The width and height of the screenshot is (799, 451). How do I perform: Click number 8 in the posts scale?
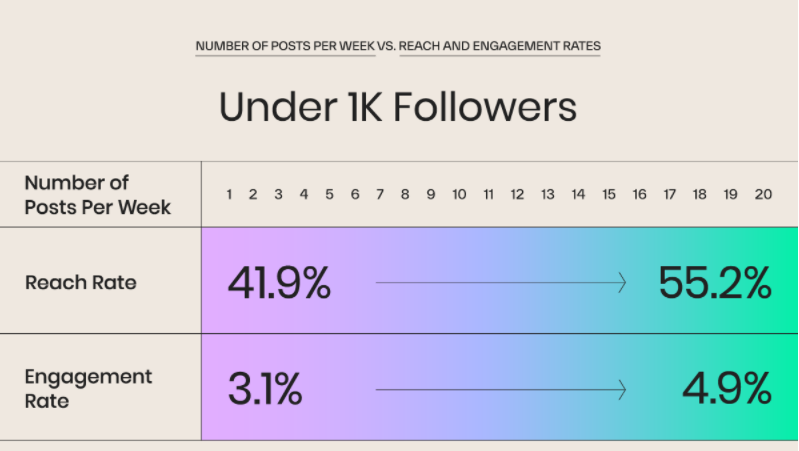click(x=405, y=195)
